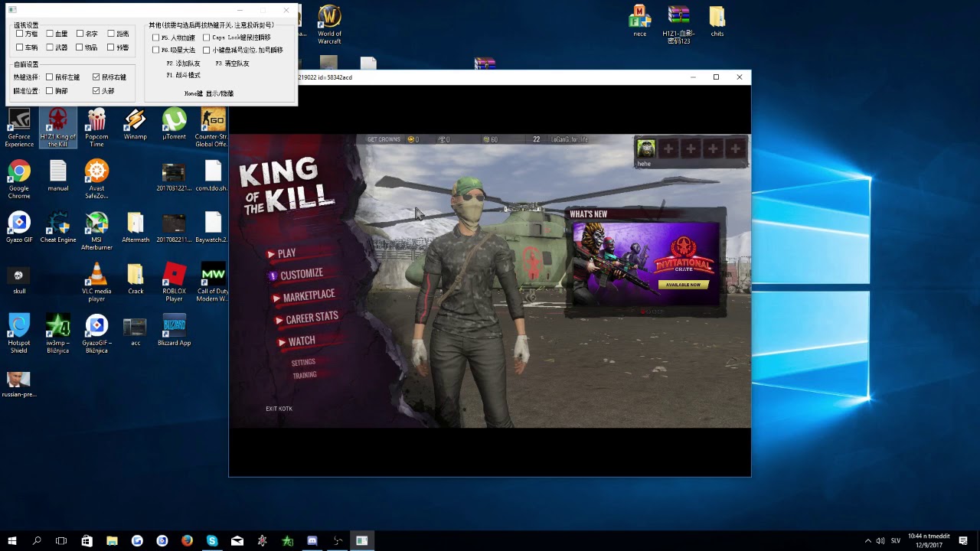Enable the F6 吸星大法 checkbox

(x=156, y=51)
